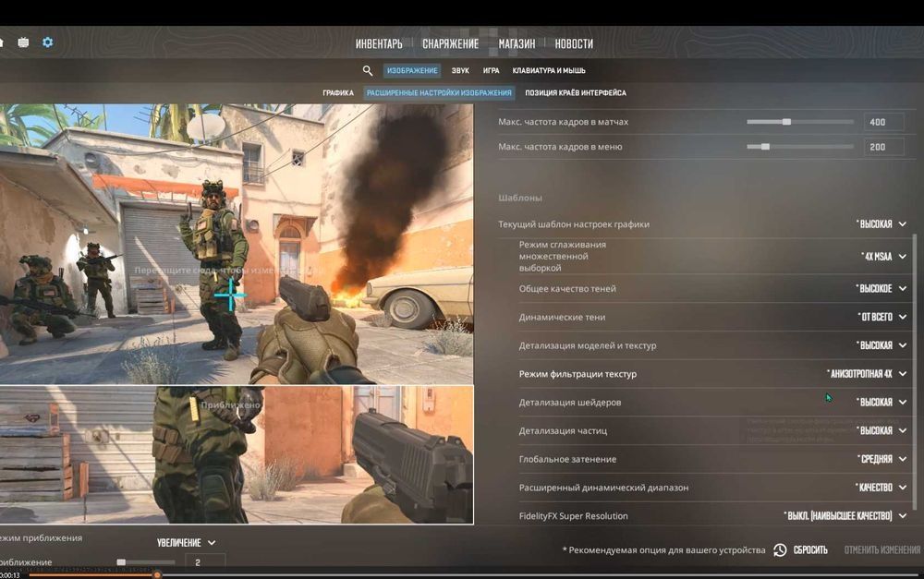Viewport: 924px width, 579px height.
Task: Open the FidelityFX Super Resolution dropdown
Action: [845, 516]
